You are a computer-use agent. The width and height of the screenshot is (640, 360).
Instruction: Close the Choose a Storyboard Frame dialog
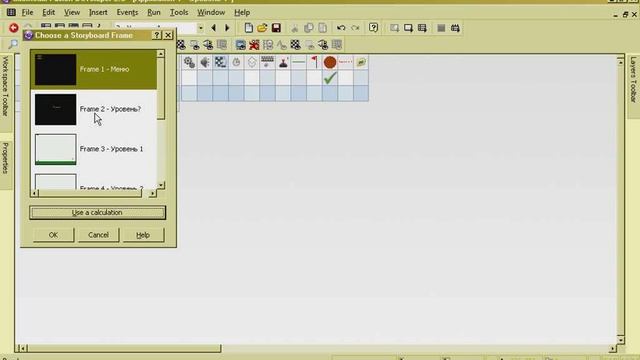(168, 35)
